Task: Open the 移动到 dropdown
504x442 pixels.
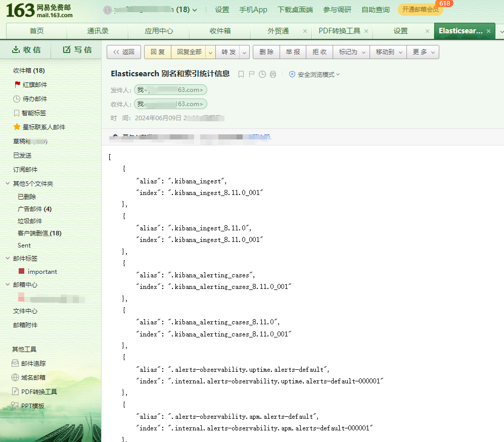Action: pyautogui.click(x=388, y=52)
